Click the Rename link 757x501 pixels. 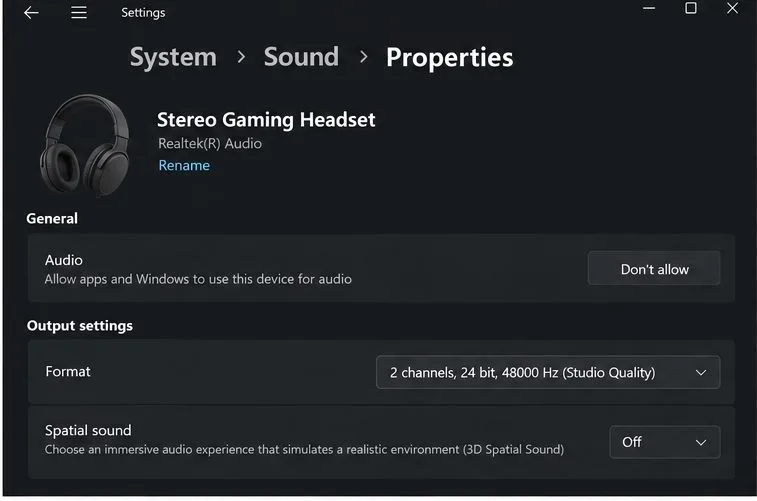point(184,166)
